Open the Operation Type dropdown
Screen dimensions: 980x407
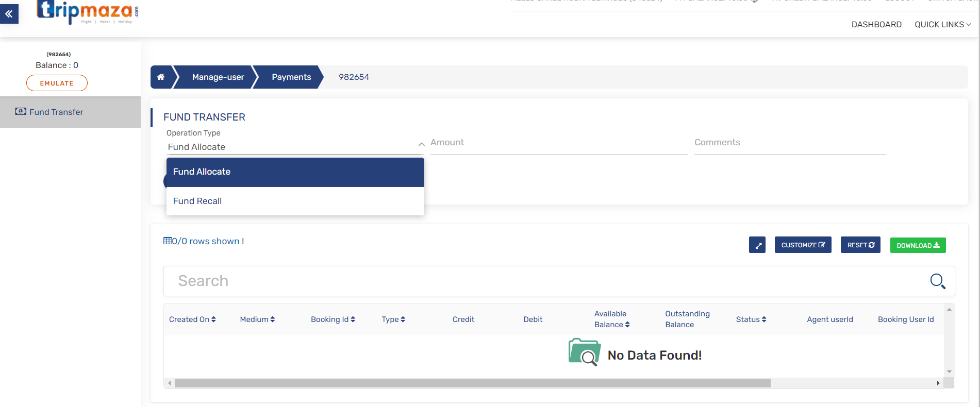coord(294,147)
